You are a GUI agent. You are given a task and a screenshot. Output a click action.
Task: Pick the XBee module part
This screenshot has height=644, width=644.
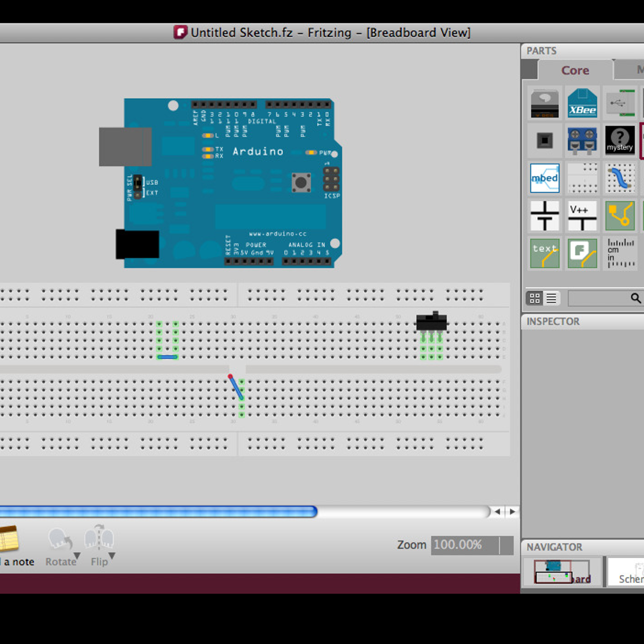coord(582,103)
